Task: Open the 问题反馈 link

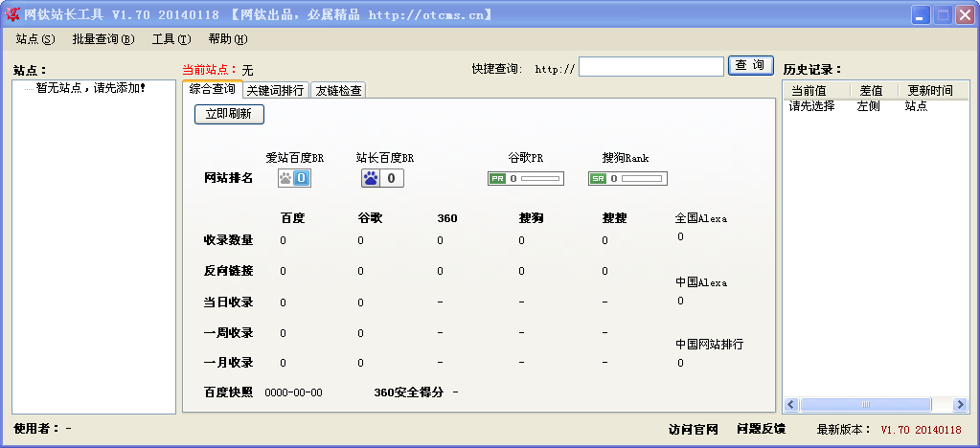Action: click(x=762, y=429)
